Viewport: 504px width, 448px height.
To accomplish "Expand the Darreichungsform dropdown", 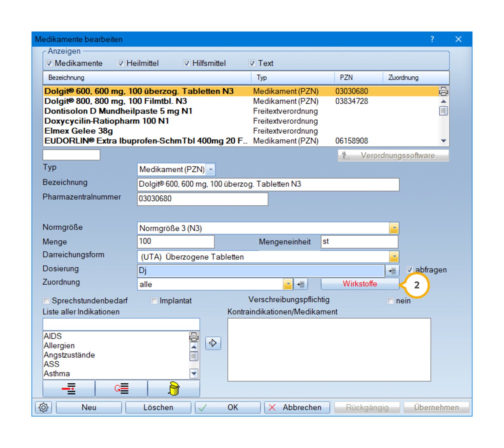I will (394, 257).
